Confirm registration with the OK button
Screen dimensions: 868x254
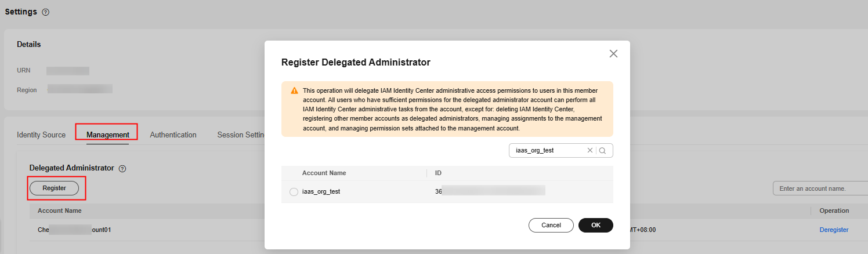596,225
